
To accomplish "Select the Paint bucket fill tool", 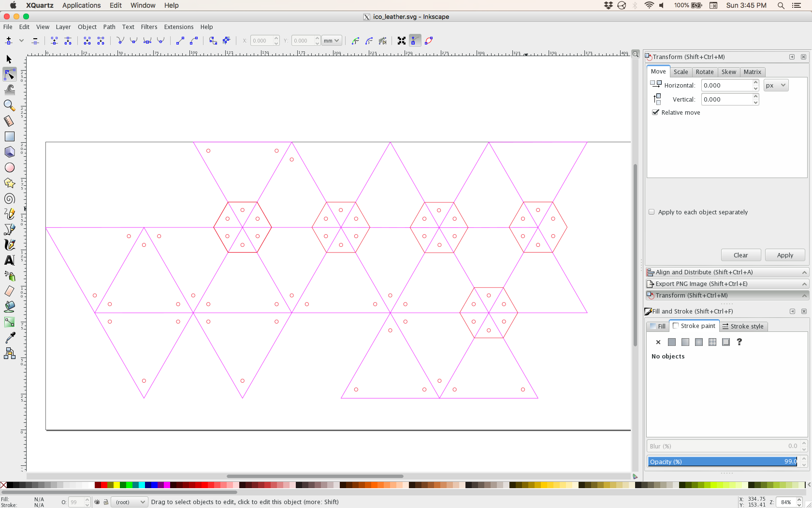I will (x=9, y=307).
